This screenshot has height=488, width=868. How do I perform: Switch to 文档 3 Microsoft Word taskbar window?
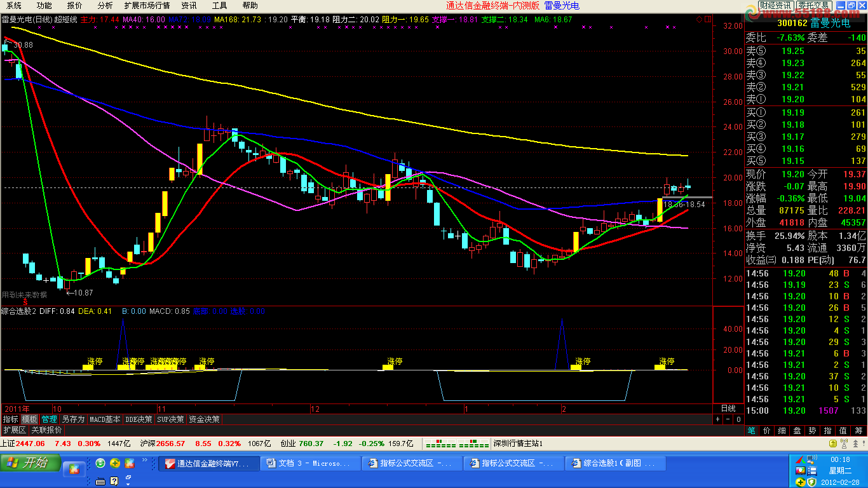point(311,463)
